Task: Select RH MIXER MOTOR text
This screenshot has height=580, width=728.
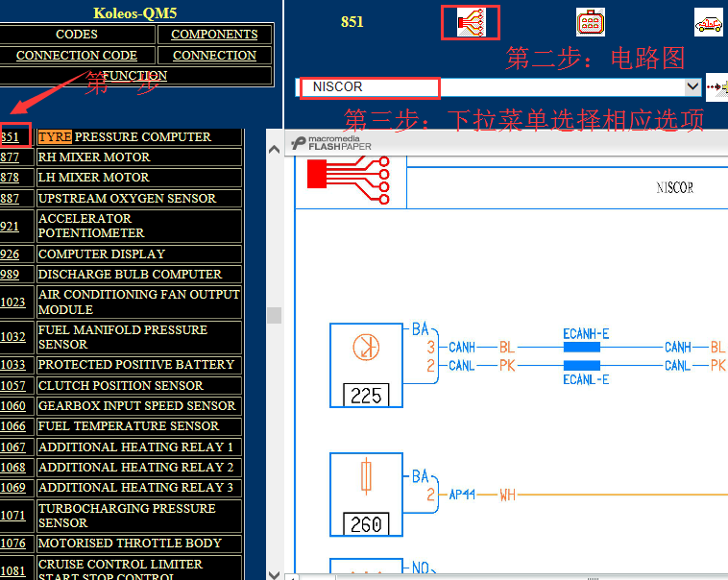Action: pos(94,157)
